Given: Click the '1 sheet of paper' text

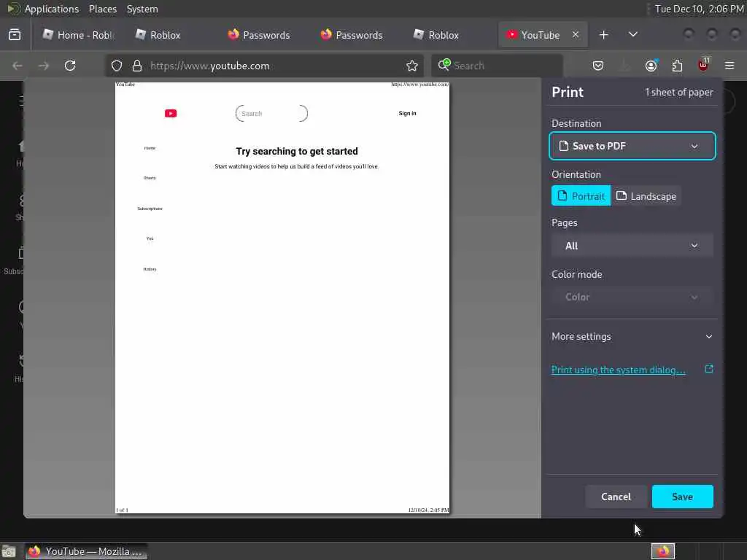Looking at the screenshot, I should point(679,92).
